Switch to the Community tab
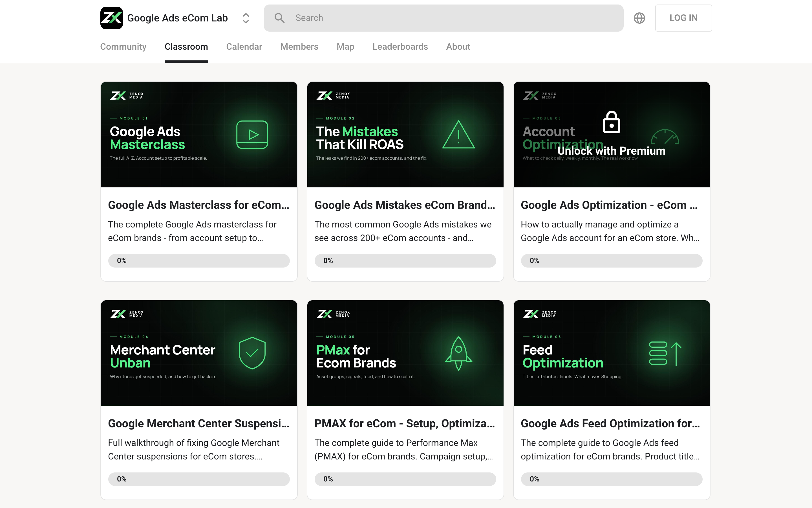This screenshot has height=508, width=812. [123, 47]
